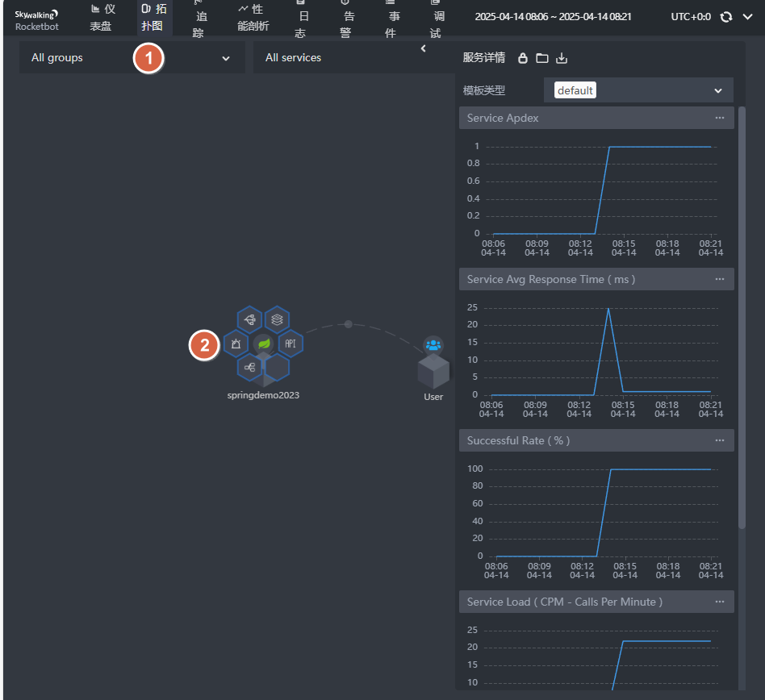This screenshot has height=700, width=765.
Task: Open the 性能剖析 profiling tab
Action: click(x=253, y=18)
